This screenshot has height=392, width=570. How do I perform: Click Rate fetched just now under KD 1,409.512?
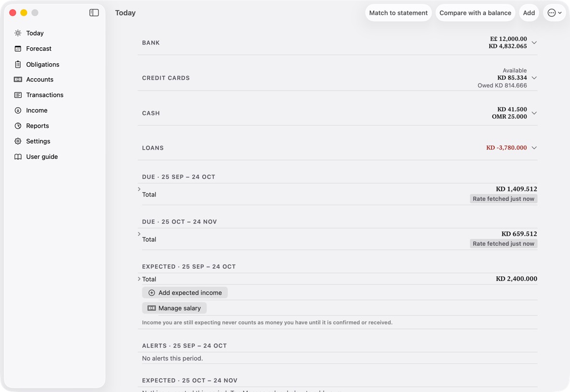point(503,199)
